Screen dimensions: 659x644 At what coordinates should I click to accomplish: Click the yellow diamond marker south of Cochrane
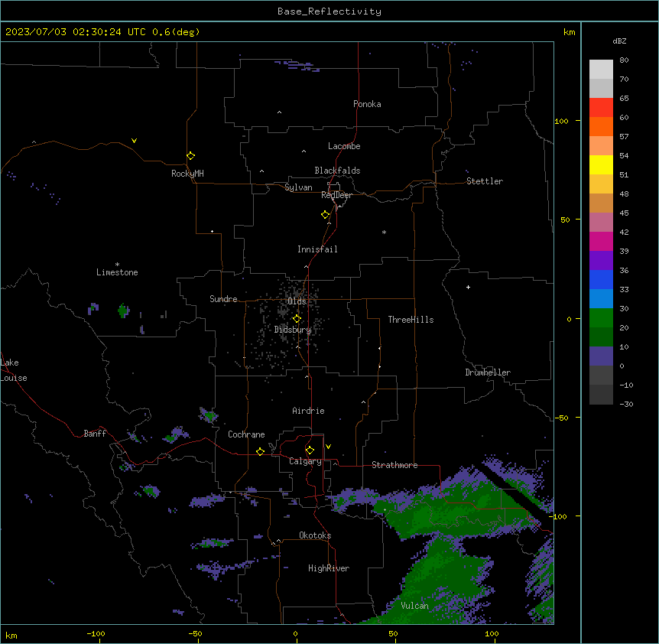click(260, 451)
